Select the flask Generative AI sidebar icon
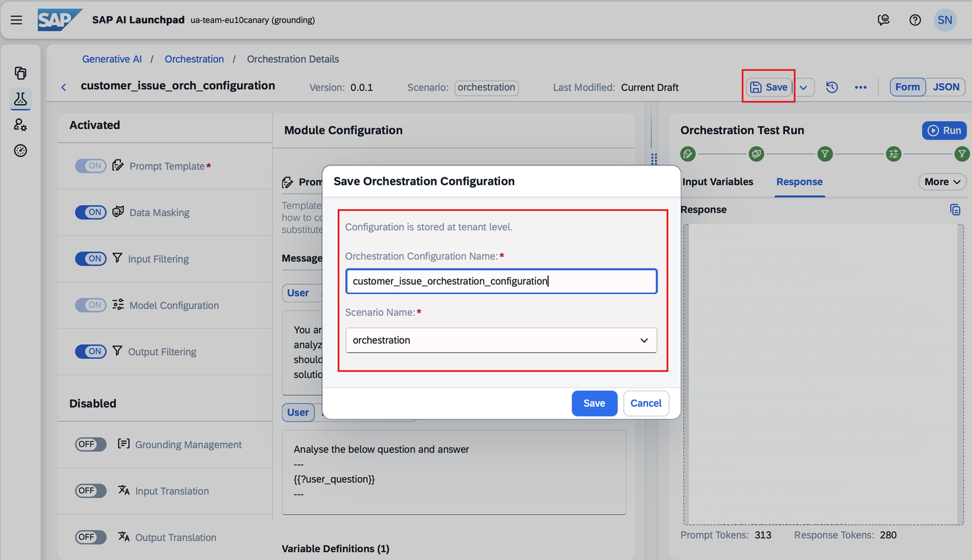The height and width of the screenshot is (560, 972). click(21, 99)
